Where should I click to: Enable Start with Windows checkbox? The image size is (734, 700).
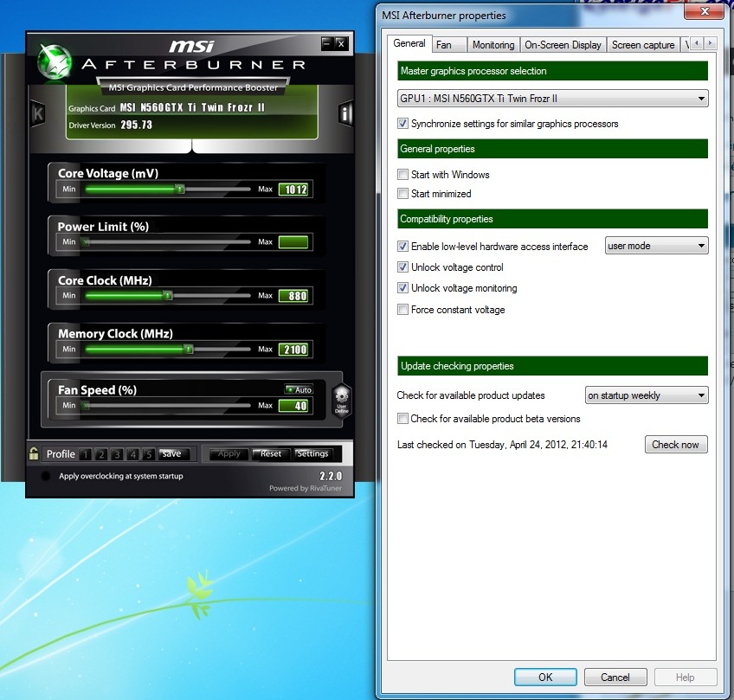(402, 175)
